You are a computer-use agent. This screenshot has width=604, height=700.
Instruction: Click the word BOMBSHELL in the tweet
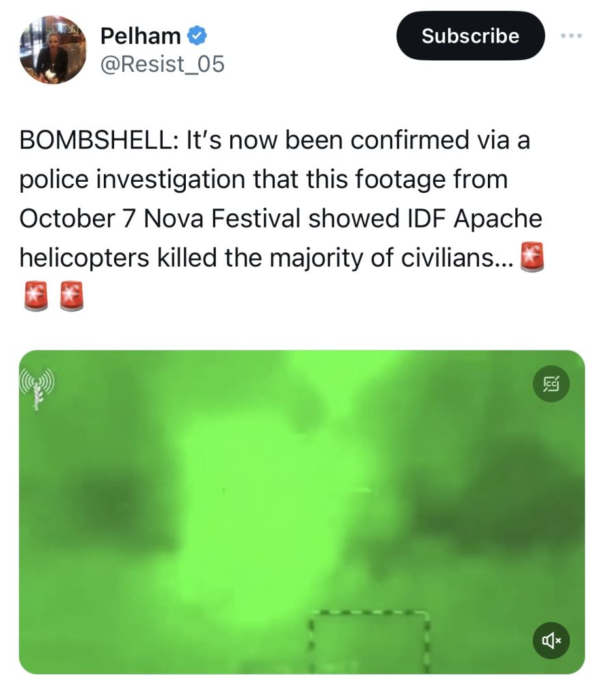pos(96,140)
